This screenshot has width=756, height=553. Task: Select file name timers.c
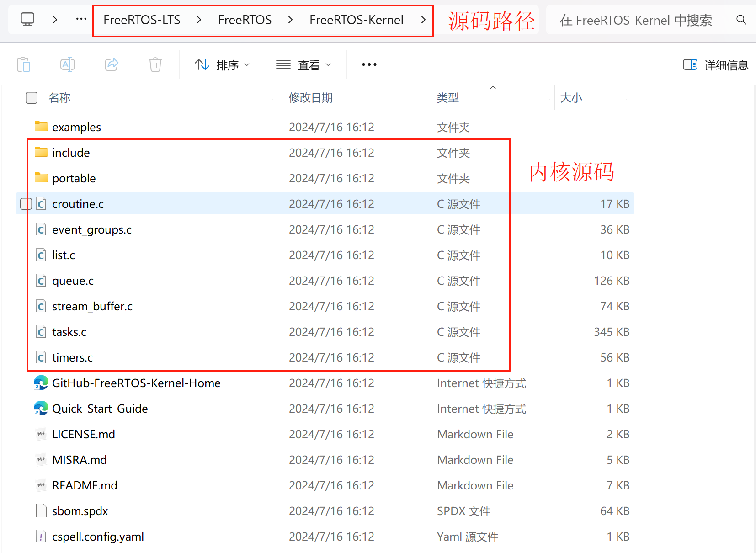pyautogui.click(x=72, y=357)
